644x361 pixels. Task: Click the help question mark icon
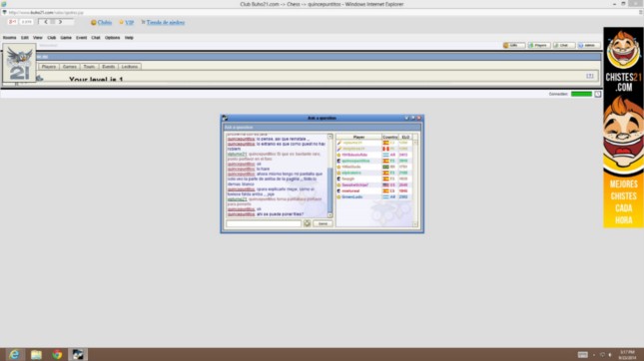point(590,76)
